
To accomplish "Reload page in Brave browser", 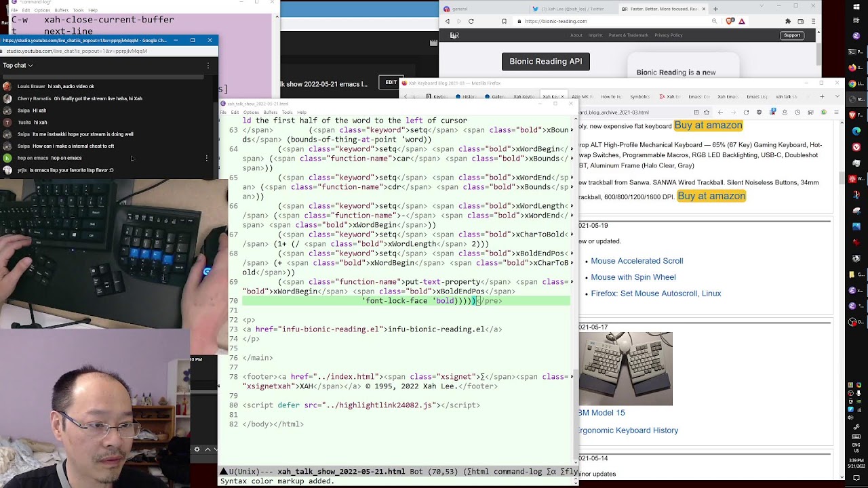I will point(471,21).
